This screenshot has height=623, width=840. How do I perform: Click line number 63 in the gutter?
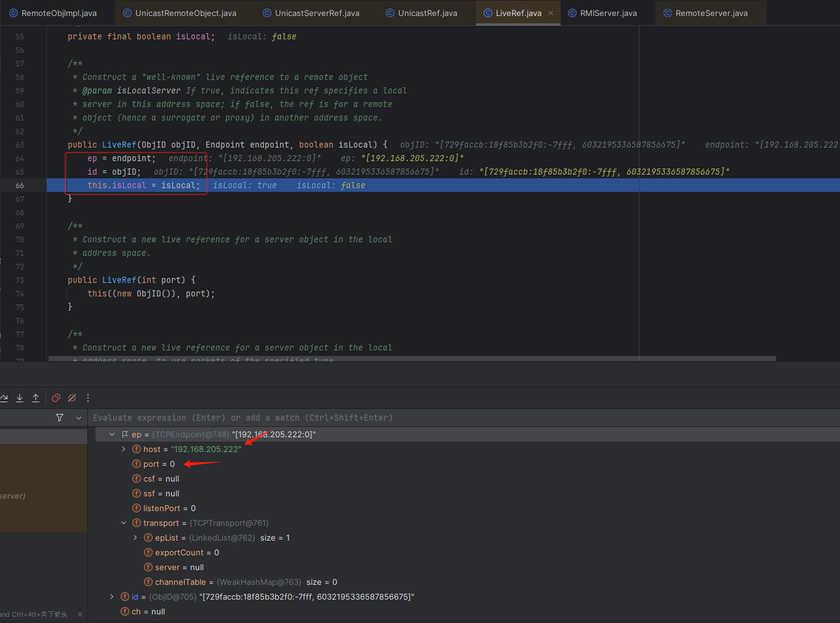pyautogui.click(x=20, y=145)
